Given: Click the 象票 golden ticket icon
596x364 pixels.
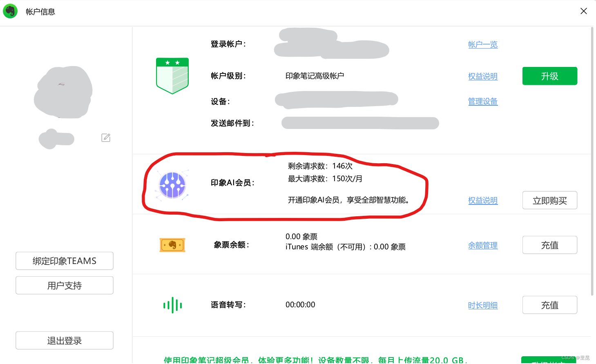Looking at the screenshot, I should pyautogui.click(x=172, y=245).
